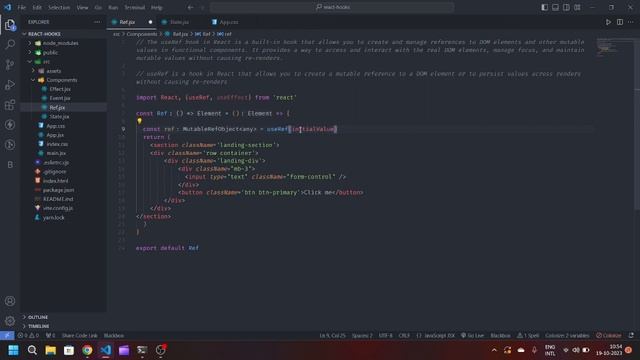
Task: Click UTF-8 encoding in status bar
Action: (385, 336)
